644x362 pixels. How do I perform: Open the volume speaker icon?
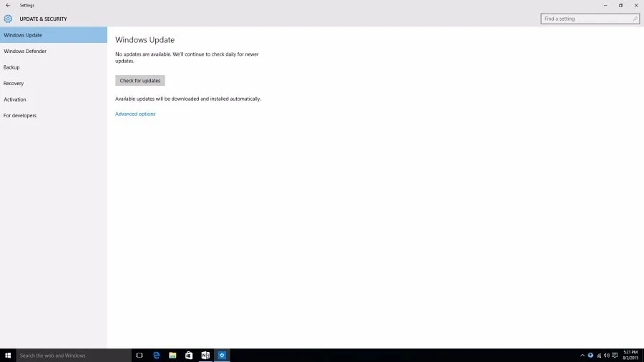[607, 356]
